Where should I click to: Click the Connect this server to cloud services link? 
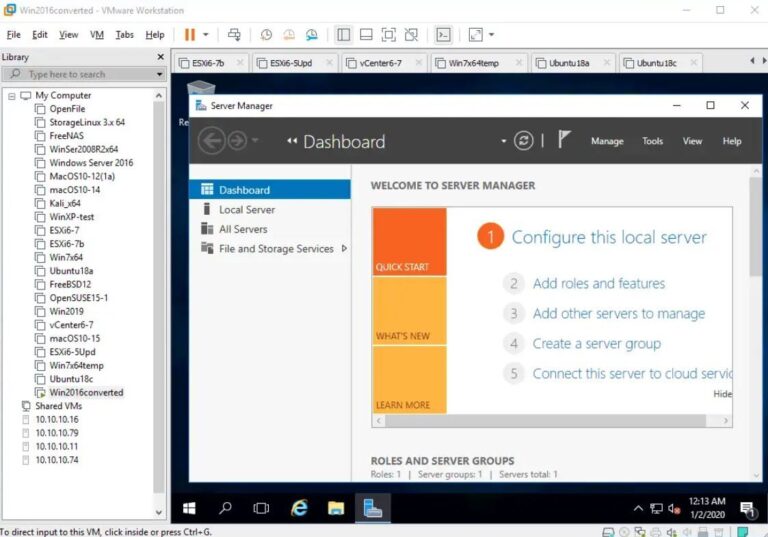632,374
